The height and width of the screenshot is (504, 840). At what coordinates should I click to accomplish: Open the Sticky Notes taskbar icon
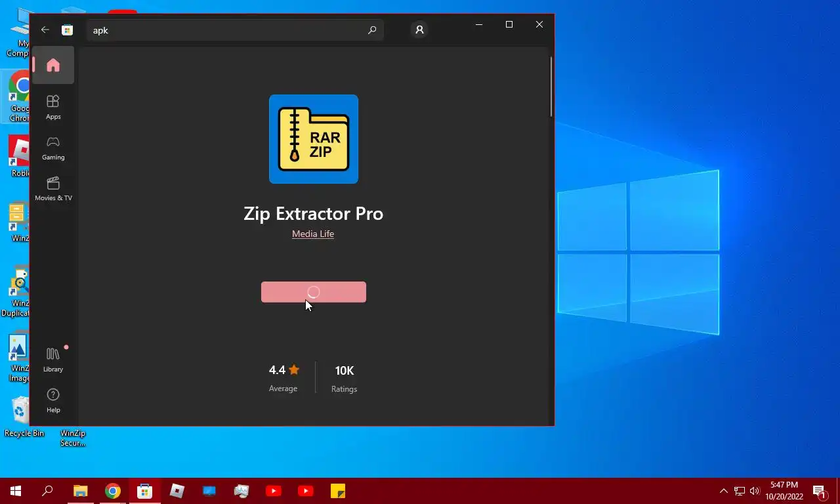[x=338, y=491]
